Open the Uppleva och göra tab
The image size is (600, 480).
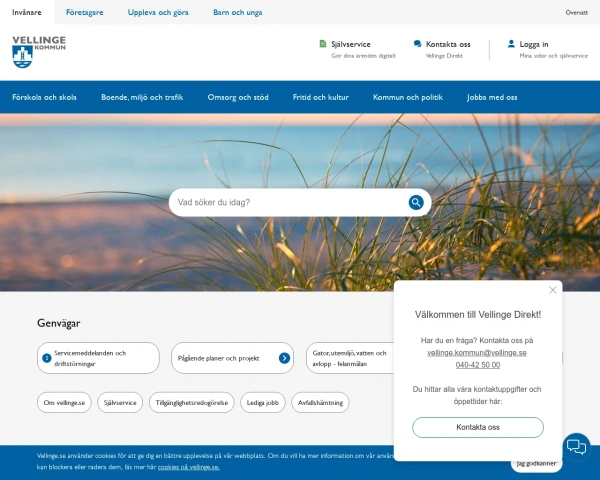[x=158, y=12]
